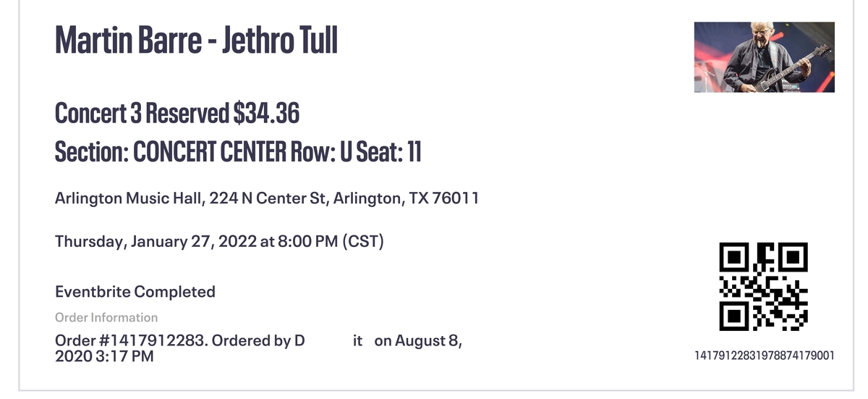The width and height of the screenshot is (868, 399).
Task: Click the QR code on the ticket
Action: [764, 287]
